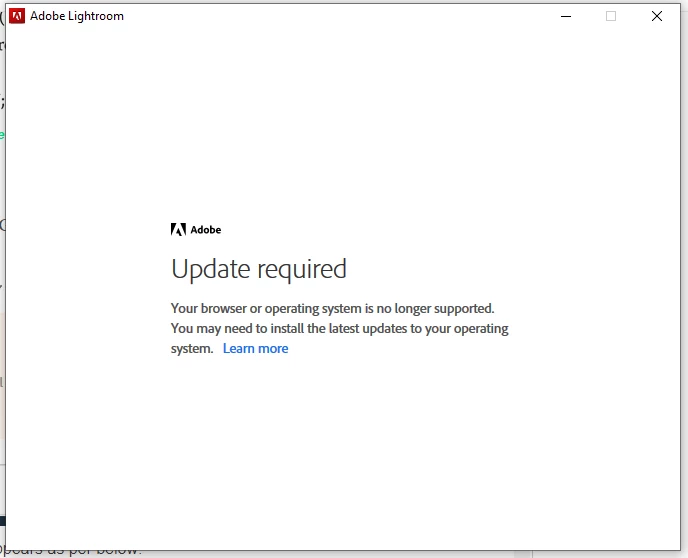
Task: Click the 'Update required' heading
Action: coord(259,269)
